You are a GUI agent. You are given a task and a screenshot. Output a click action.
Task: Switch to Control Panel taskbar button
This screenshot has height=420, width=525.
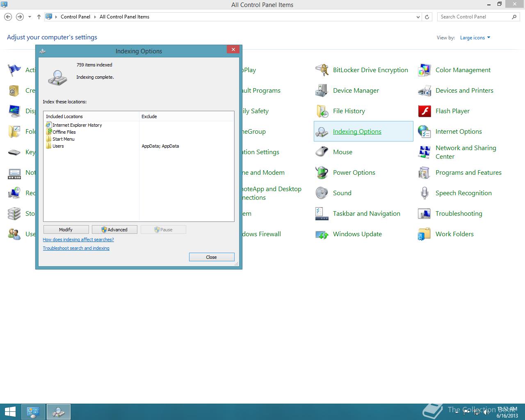[33, 412]
